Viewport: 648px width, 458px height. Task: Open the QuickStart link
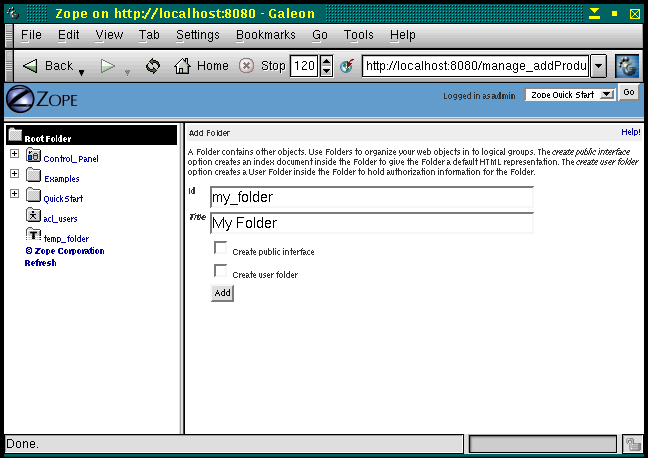click(x=63, y=199)
